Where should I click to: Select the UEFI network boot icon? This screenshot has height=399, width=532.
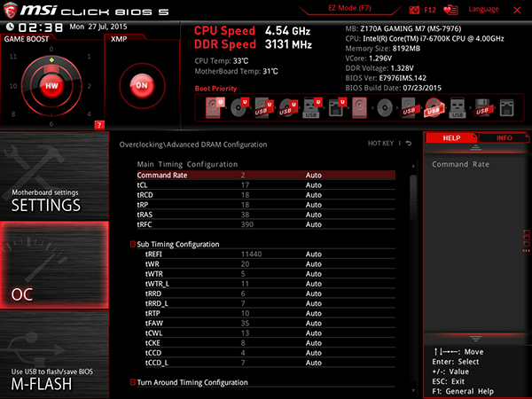tap(337, 107)
